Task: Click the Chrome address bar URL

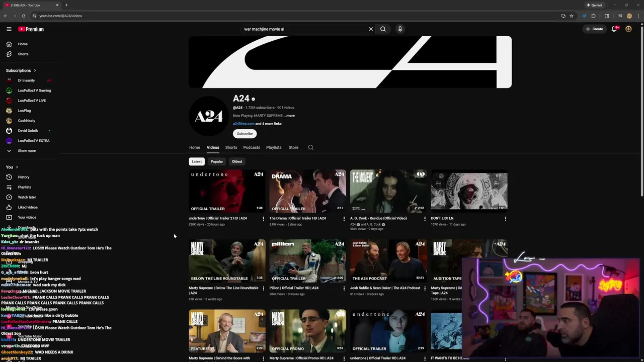Action: pos(61,16)
